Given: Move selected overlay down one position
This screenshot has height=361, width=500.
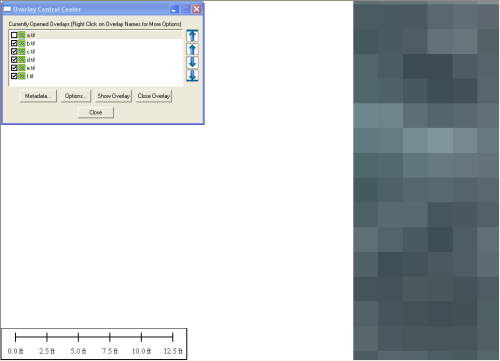Looking at the screenshot, I should (x=192, y=62).
